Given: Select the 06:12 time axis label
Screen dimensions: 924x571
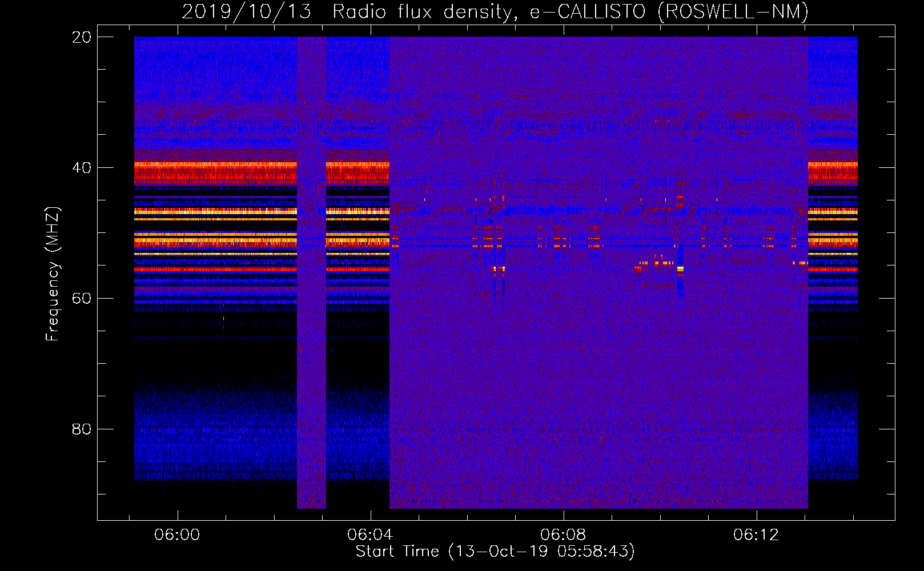Looking at the screenshot, I should pos(756,535).
